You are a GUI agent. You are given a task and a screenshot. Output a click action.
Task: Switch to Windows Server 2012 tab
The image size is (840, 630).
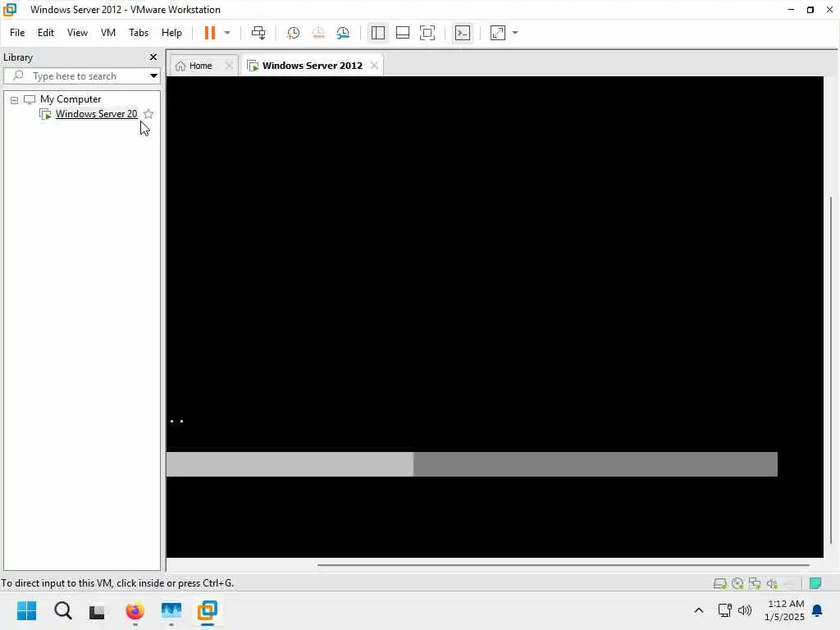coord(312,66)
